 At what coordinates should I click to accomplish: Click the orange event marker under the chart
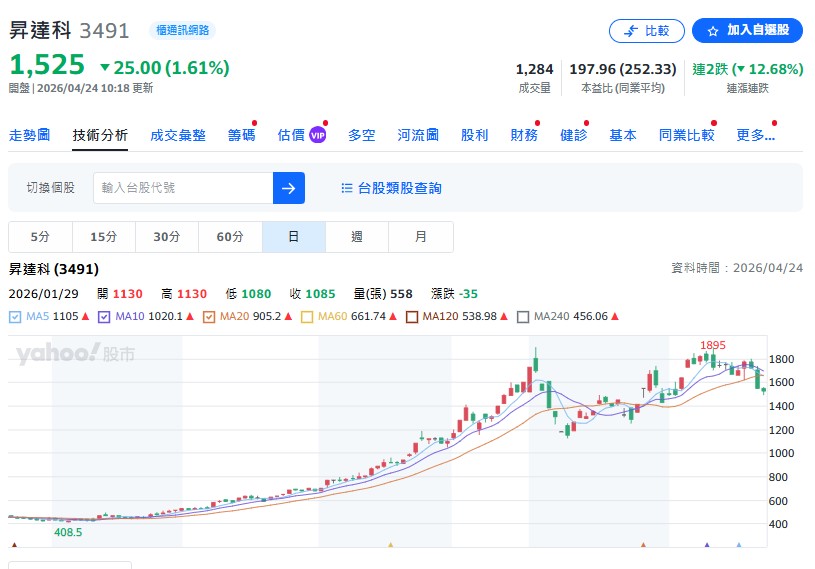[x=390, y=546]
